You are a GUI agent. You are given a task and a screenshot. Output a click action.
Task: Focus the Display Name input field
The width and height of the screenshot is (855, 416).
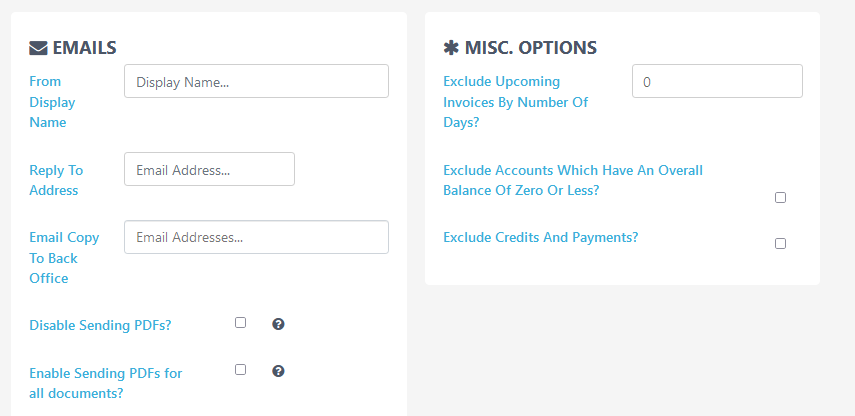coord(256,81)
